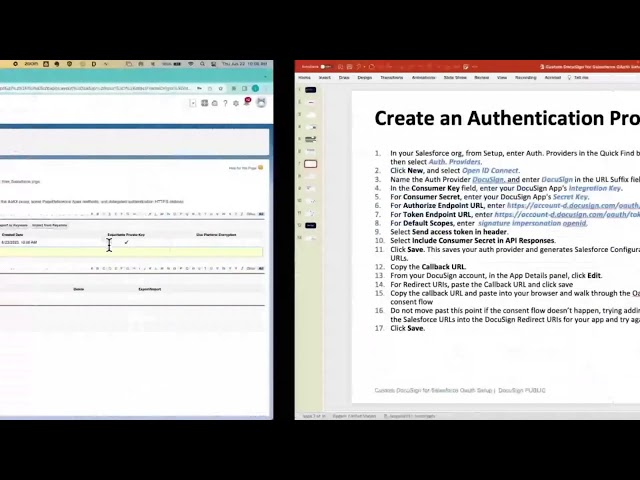
Task: Open the Recording ribbon tab
Action: click(x=525, y=78)
